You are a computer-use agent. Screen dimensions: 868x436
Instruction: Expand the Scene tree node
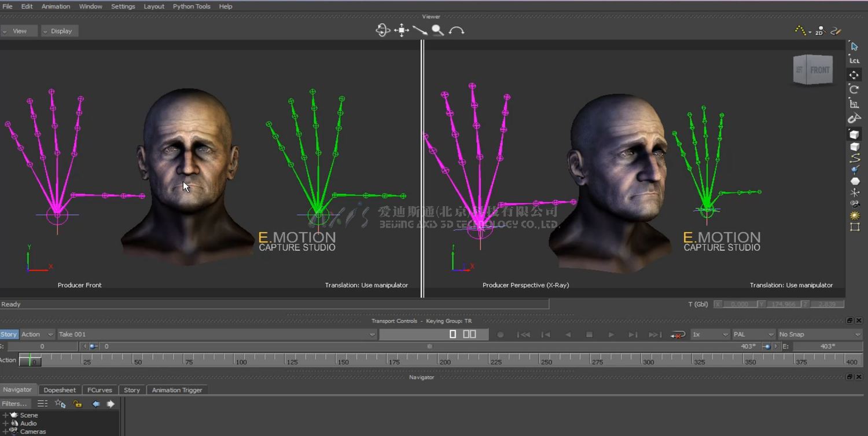(5, 415)
